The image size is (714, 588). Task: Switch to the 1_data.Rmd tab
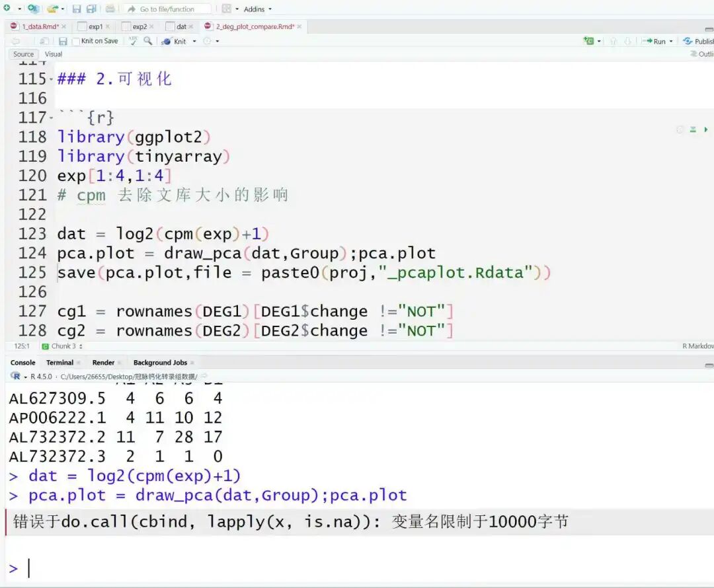point(40,26)
